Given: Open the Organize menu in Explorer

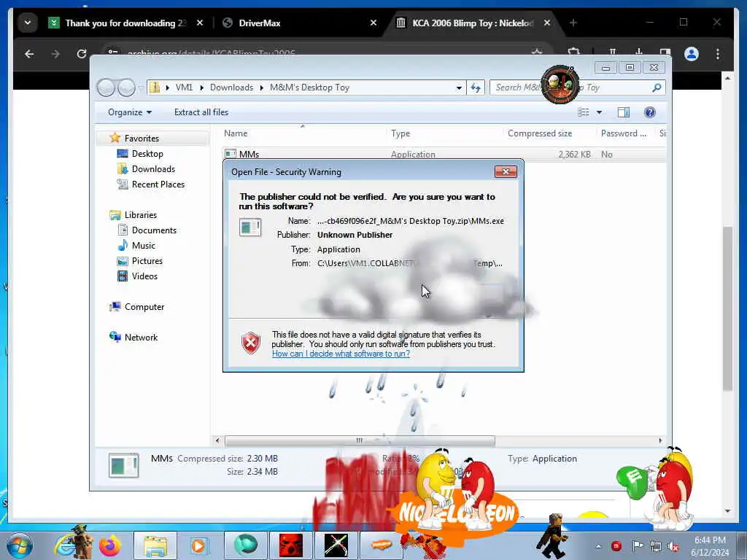Looking at the screenshot, I should (130, 112).
